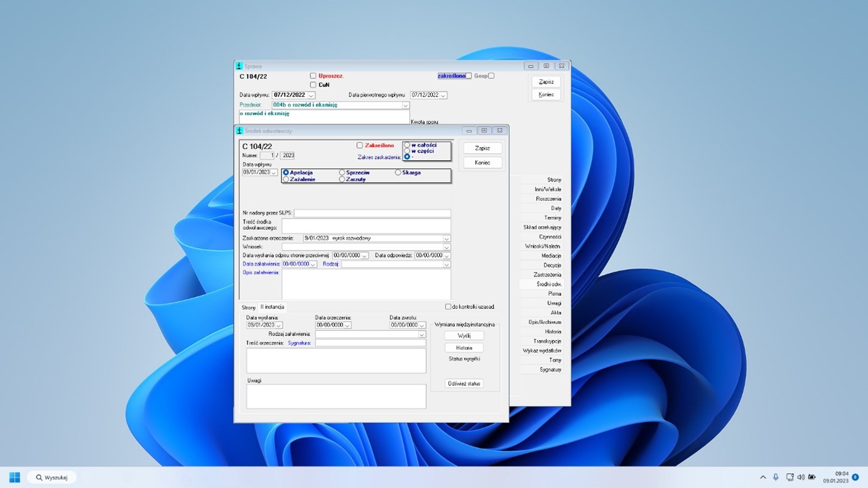This screenshot has width=868, height=488.
Task: Click the Środek odwoławczy window title icon
Action: pyautogui.click(x=239, y=131)
